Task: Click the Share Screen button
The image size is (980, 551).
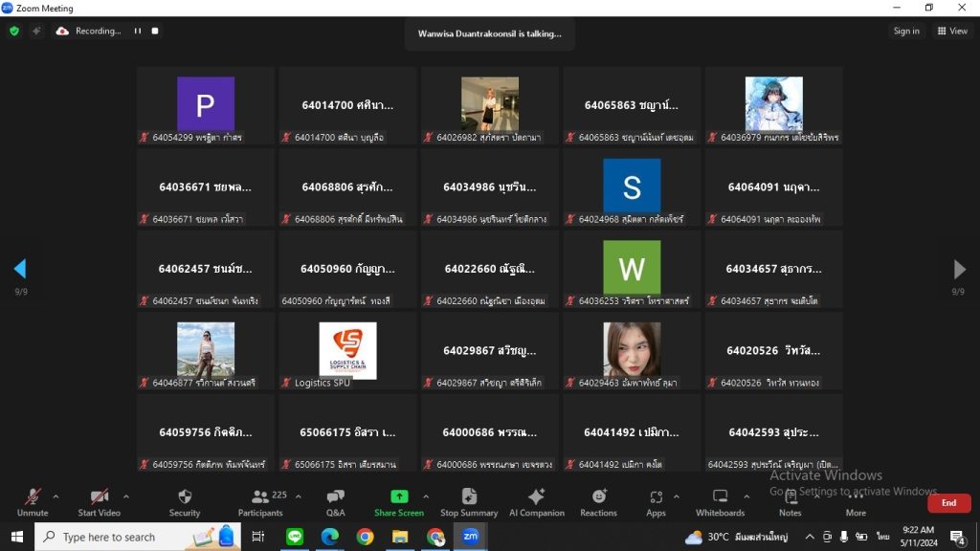Action: (x=399, y=503)
